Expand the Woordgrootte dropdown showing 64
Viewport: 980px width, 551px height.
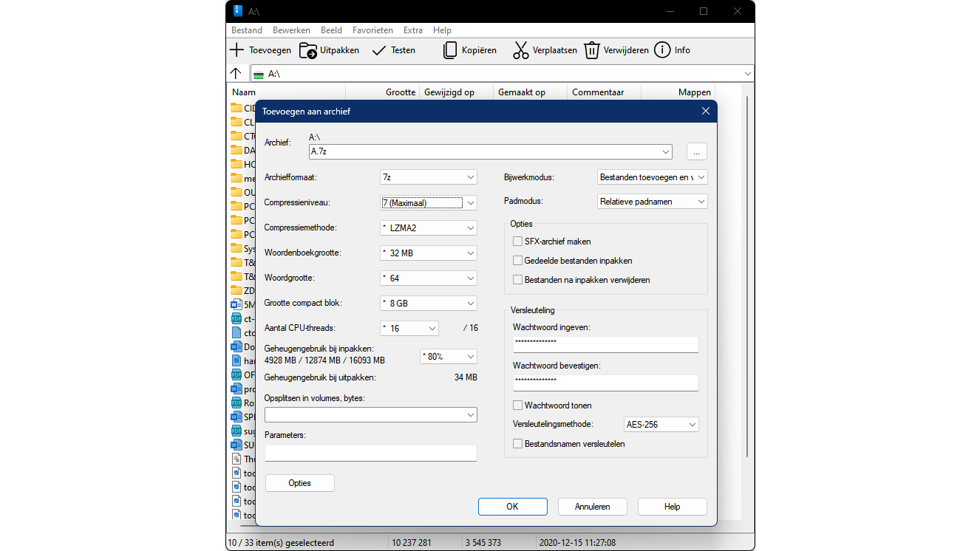pos(428,278)
